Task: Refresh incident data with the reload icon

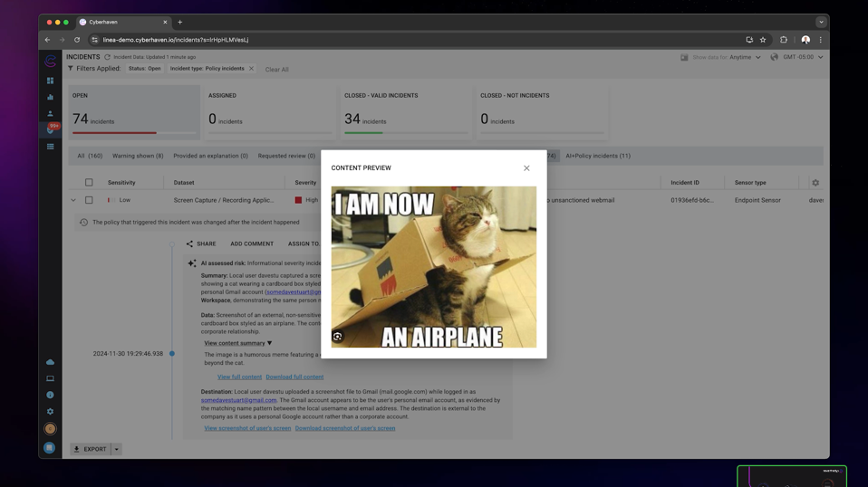Action: click(x=107, y=57)
